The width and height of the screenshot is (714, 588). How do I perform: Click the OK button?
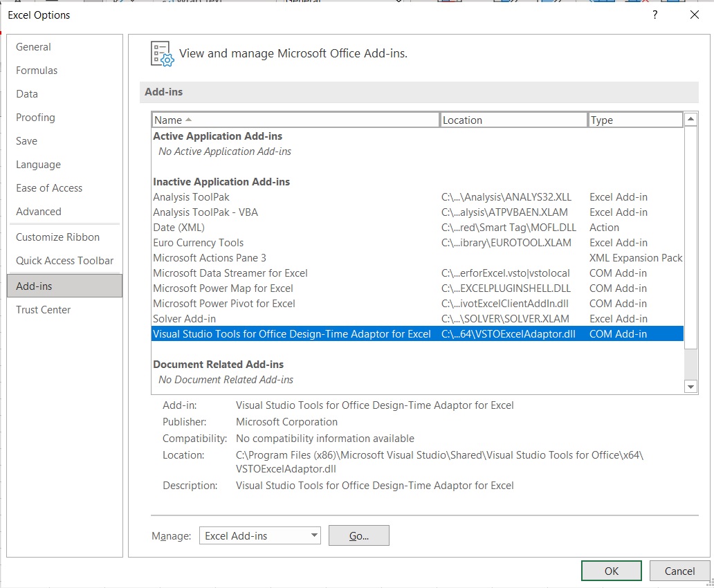(611, 571)
